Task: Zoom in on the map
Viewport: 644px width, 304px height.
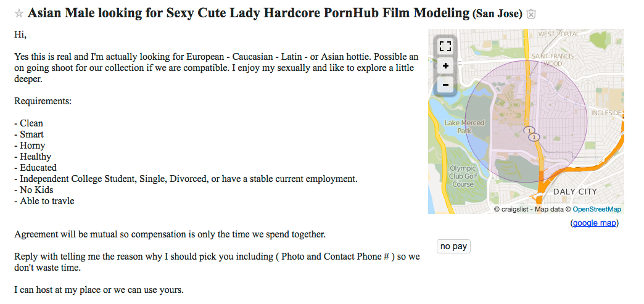Action: (445, 65)
